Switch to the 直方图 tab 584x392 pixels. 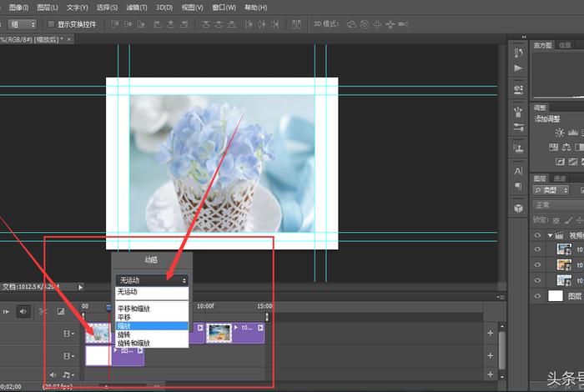(x=542, y=45)
